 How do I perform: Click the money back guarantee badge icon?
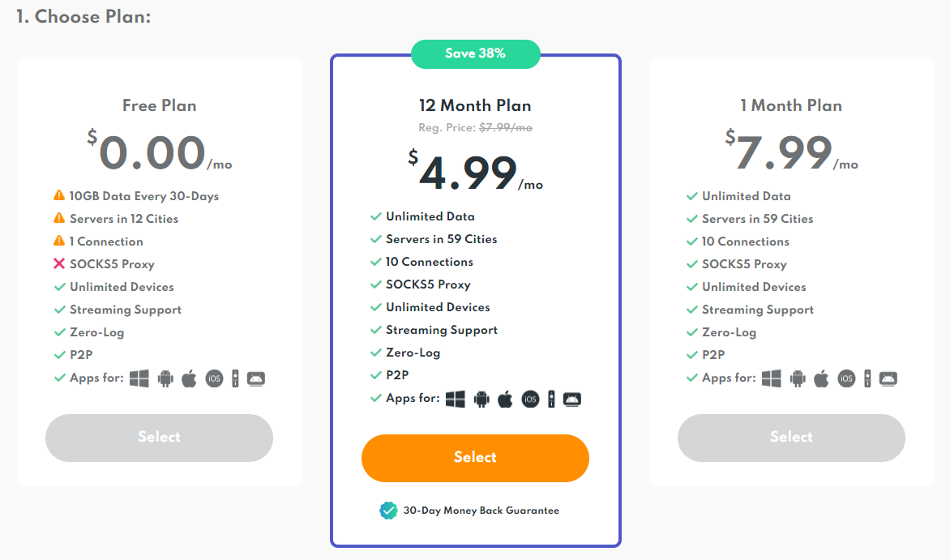(x=388, y=511)
